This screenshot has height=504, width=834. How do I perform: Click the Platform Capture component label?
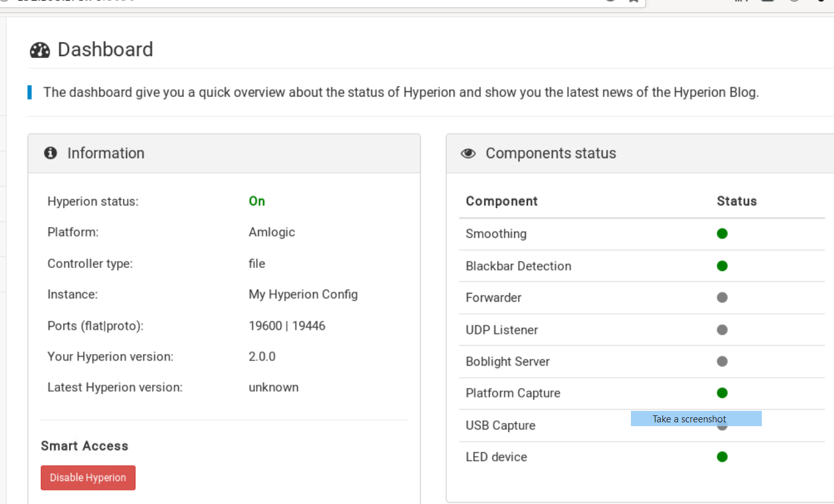(x=513, y=393)
